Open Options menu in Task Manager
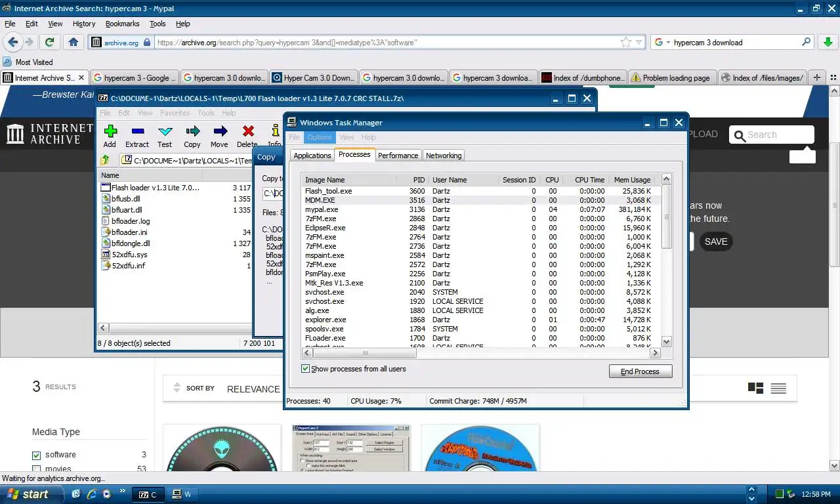Viewport: 840px width, 504px height. coord(320,137)
